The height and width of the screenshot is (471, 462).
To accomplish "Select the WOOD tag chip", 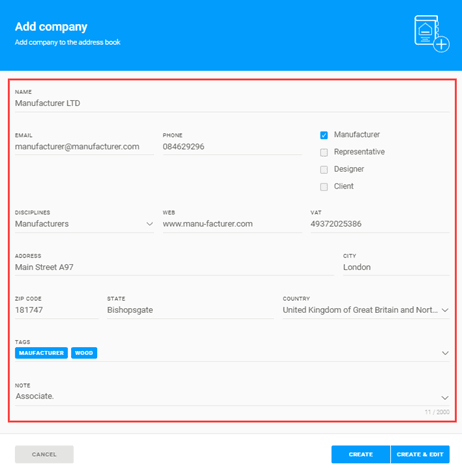I will point(84,353).
